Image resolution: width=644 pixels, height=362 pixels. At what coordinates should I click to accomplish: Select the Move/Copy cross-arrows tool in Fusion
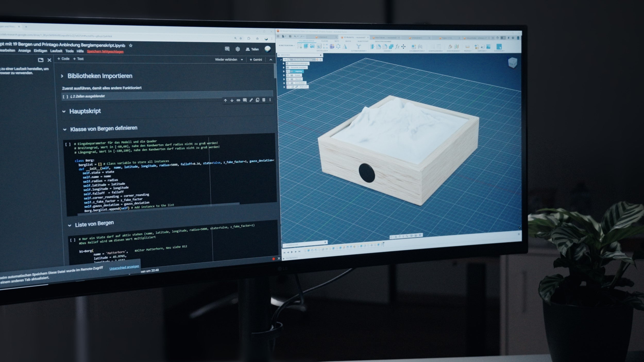click(403, 47)
